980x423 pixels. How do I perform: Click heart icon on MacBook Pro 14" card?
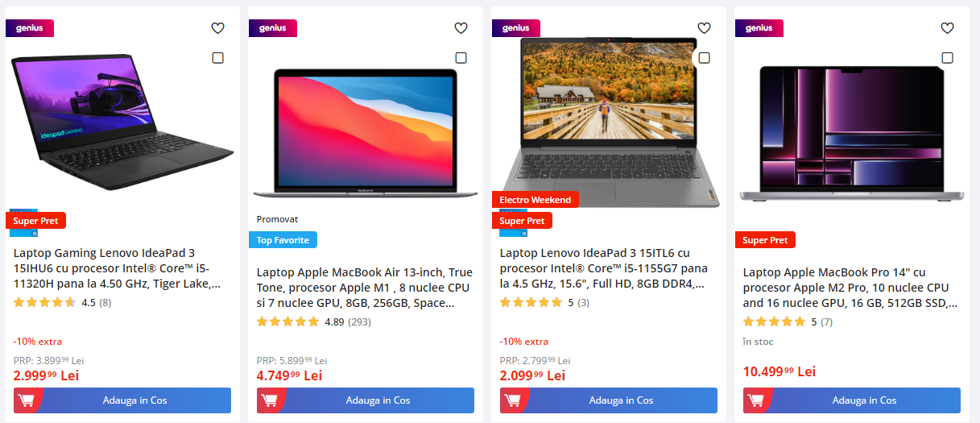[x=947, y=28]
